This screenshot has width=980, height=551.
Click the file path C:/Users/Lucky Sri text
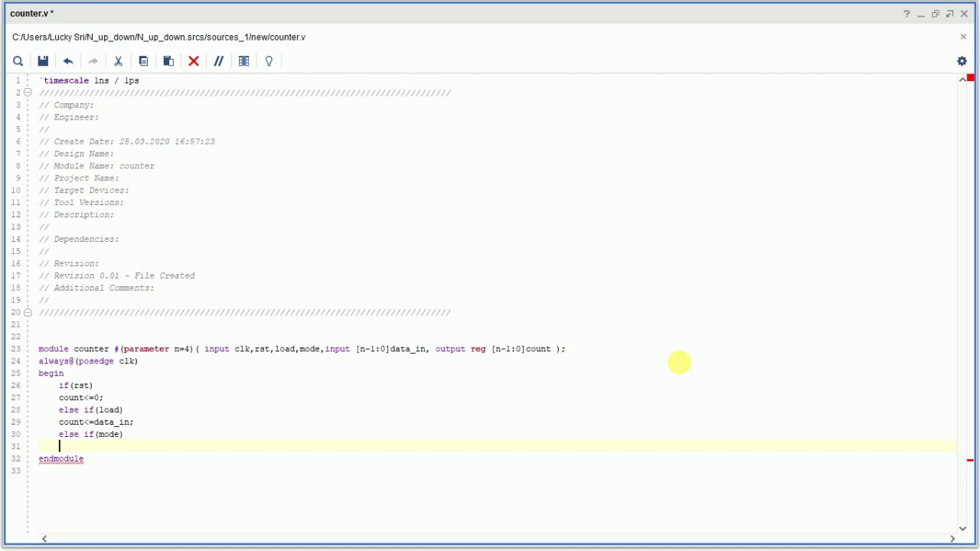coord(158,37)
